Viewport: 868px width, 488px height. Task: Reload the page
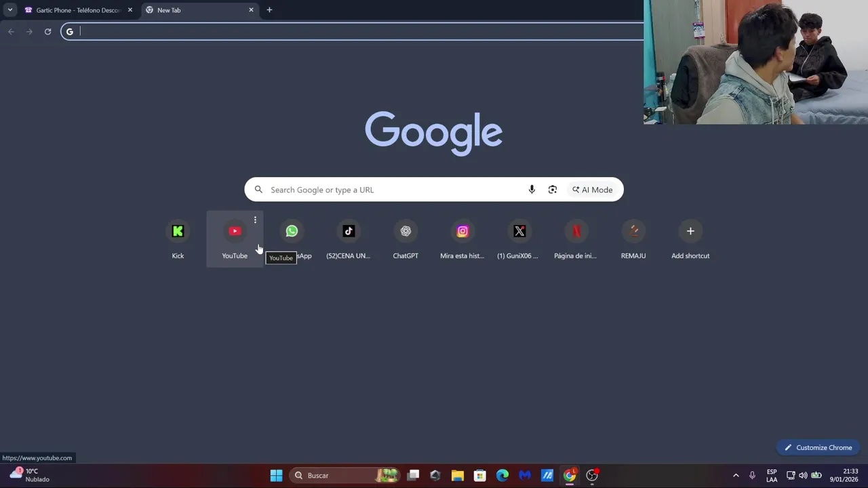point(47,32)
